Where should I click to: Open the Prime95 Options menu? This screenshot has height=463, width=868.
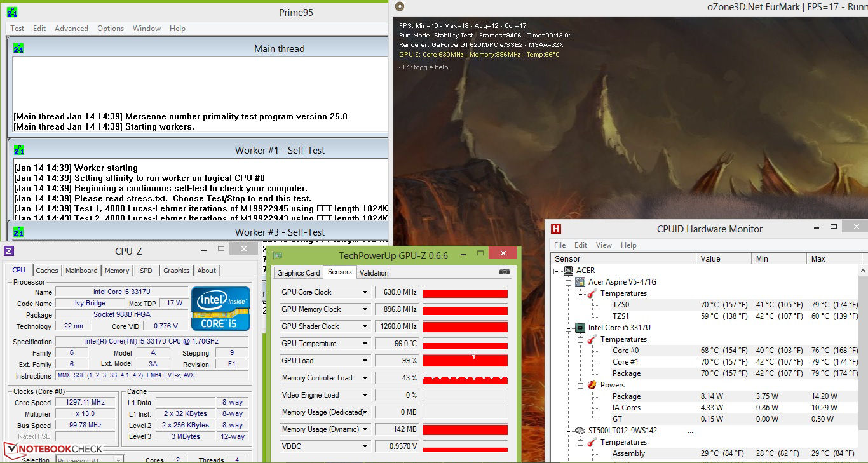(x=111, y=29)
